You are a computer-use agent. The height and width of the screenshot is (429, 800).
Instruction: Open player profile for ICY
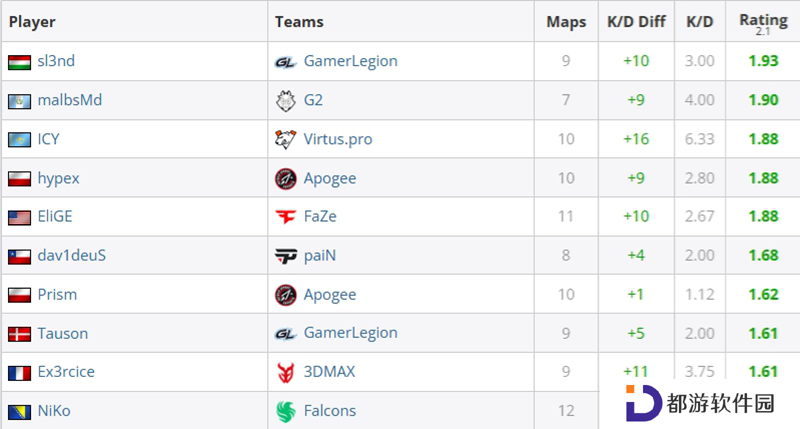click(x=48, y=139)
